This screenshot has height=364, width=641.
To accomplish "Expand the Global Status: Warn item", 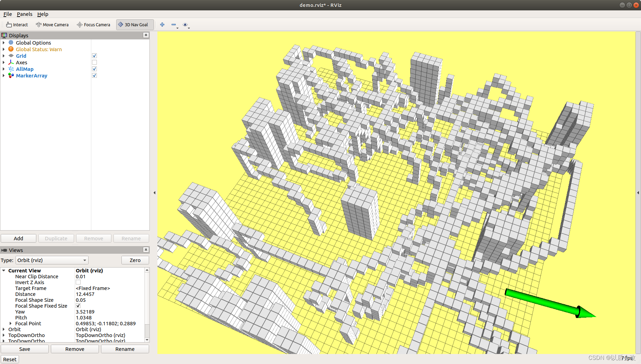I will point(4,49).
